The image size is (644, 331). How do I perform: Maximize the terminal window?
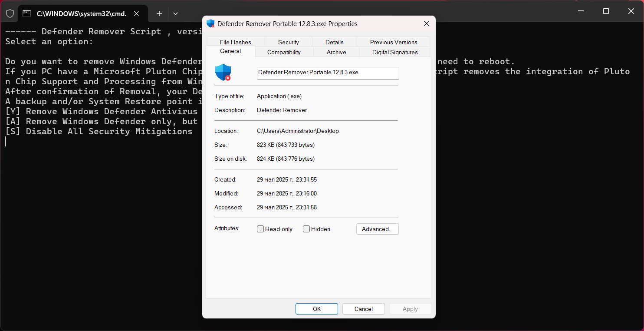tap(606, 11)
